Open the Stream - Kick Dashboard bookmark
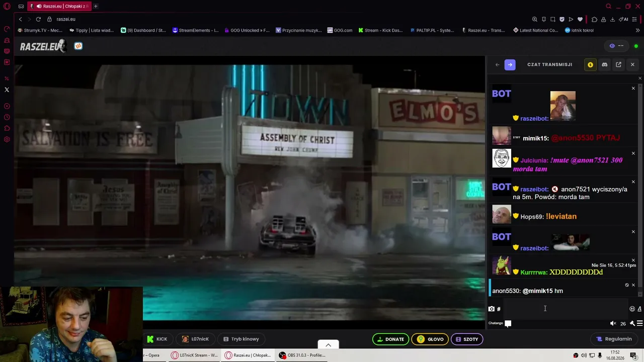 pos(380,30)
